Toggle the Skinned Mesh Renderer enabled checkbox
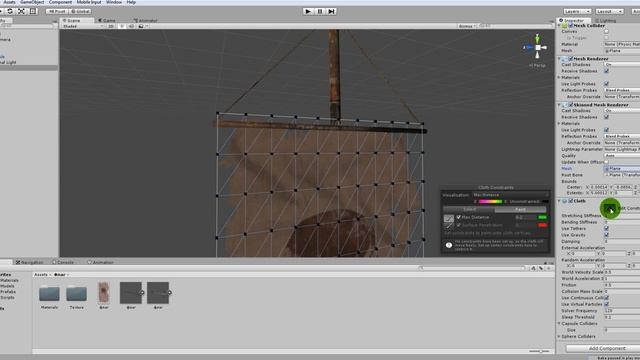This screenshot has width=640, height=360. pyautogui.click(x=571, y=105)
